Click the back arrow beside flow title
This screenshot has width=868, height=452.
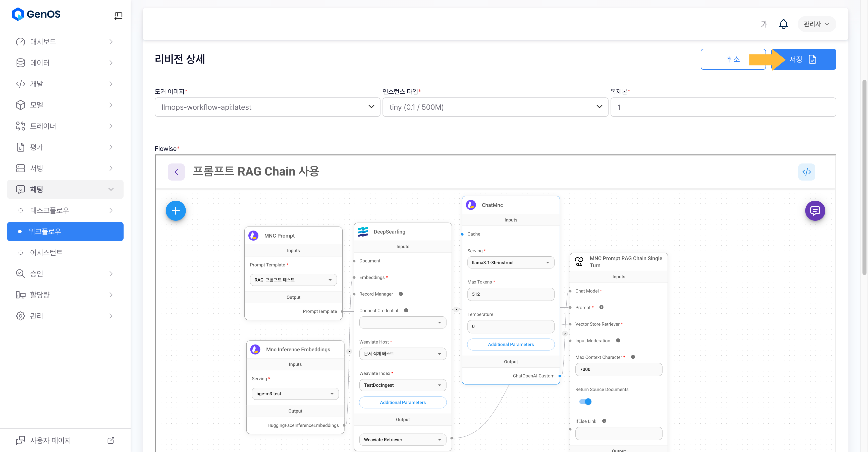click(x=176, y=172)
